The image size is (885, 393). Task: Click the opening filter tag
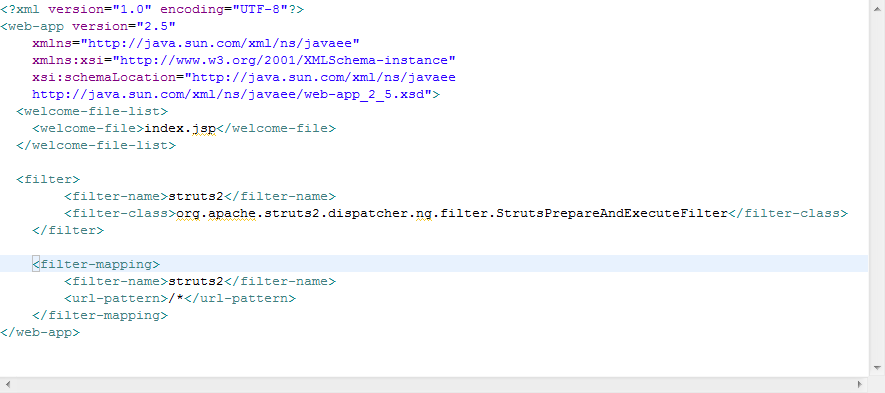click(x=48, y=179)
